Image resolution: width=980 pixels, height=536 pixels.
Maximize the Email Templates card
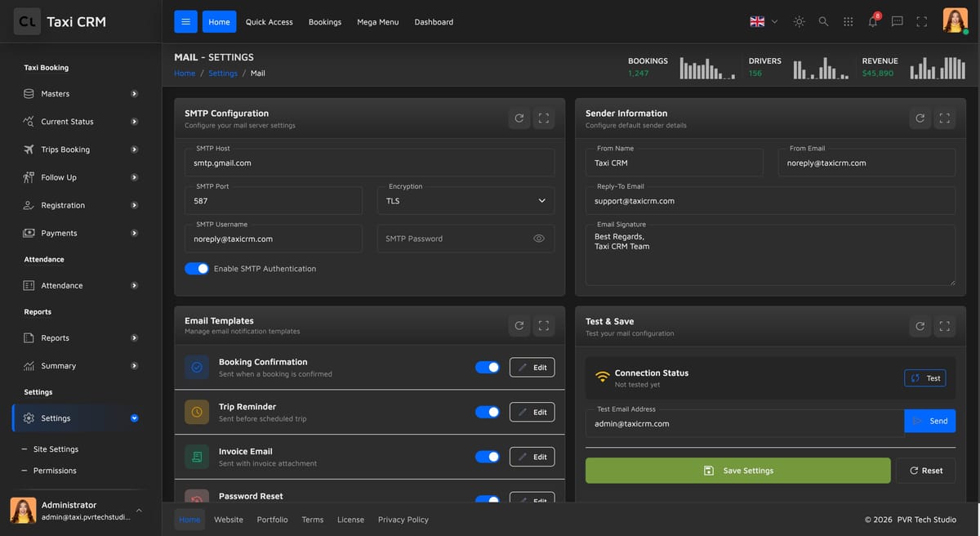point(544,326)
